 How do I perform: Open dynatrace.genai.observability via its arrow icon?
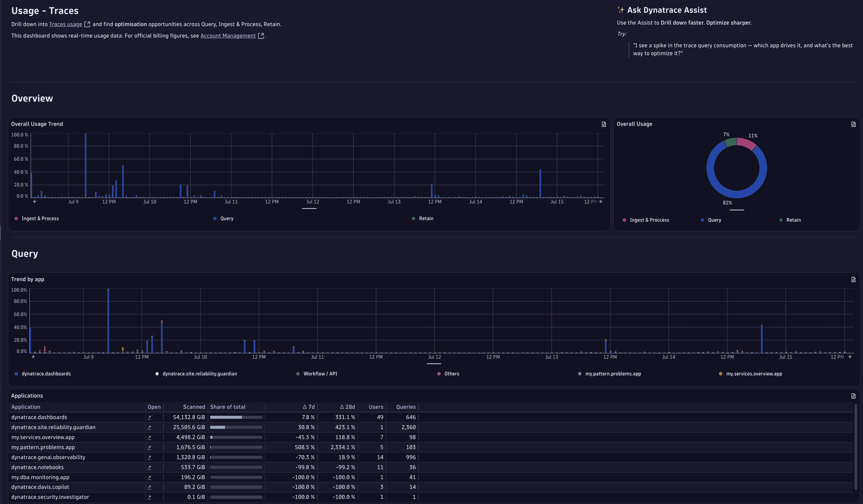tap(149, 457)
